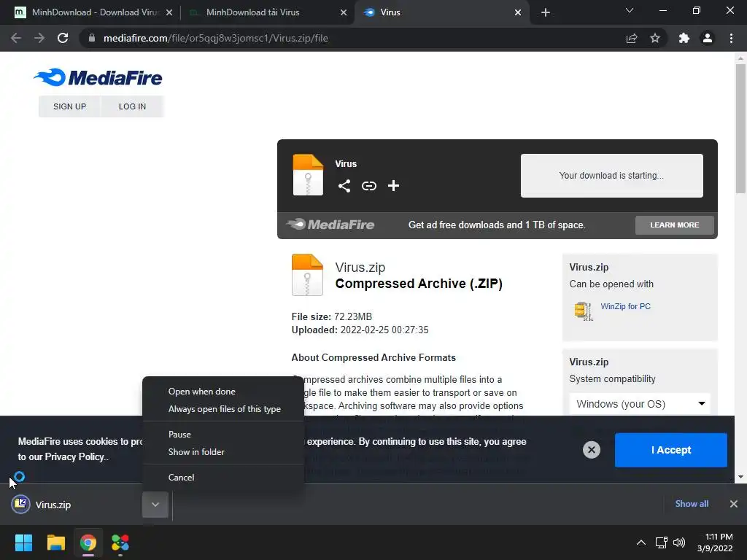Copy the link with the chain icon
Screen dimensions: 747x560
point(368,186)
